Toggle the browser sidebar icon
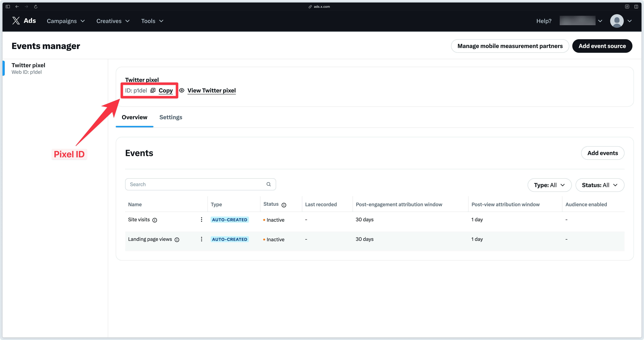 tap(8, 7)
